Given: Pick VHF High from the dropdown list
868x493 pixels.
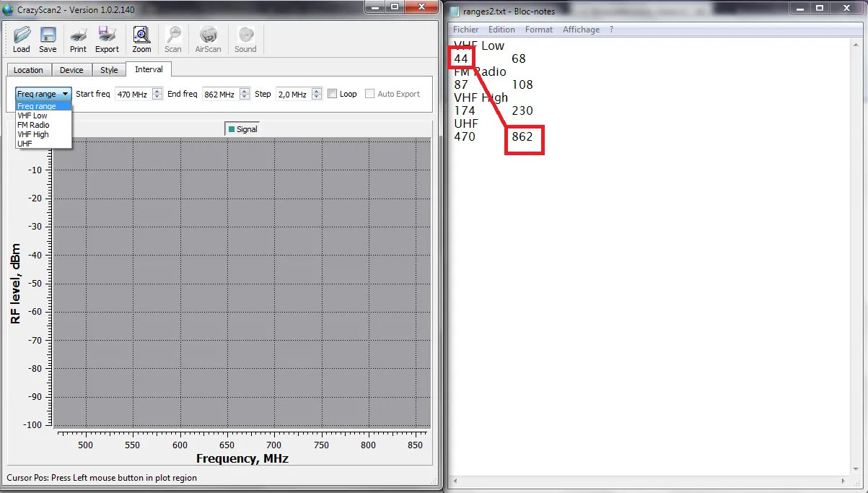Looking at the screenshot, I should 33,134.
